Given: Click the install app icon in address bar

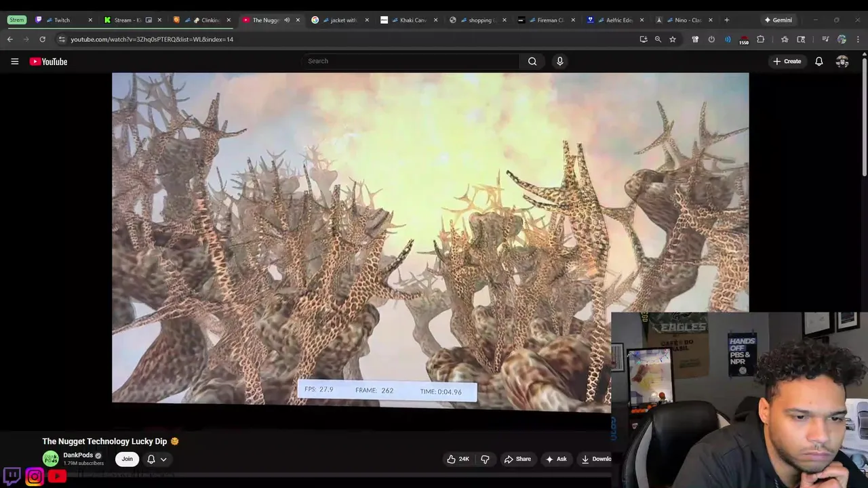Looking at the screenshot, I should (x=643, y=39).
